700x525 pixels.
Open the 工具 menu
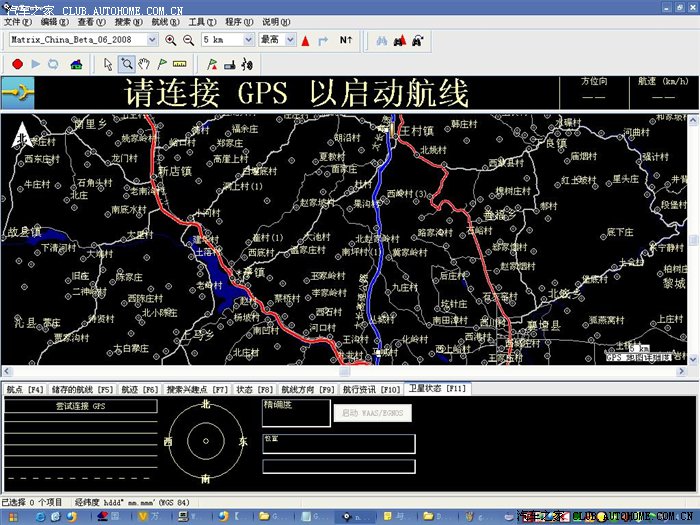point(201,21)
